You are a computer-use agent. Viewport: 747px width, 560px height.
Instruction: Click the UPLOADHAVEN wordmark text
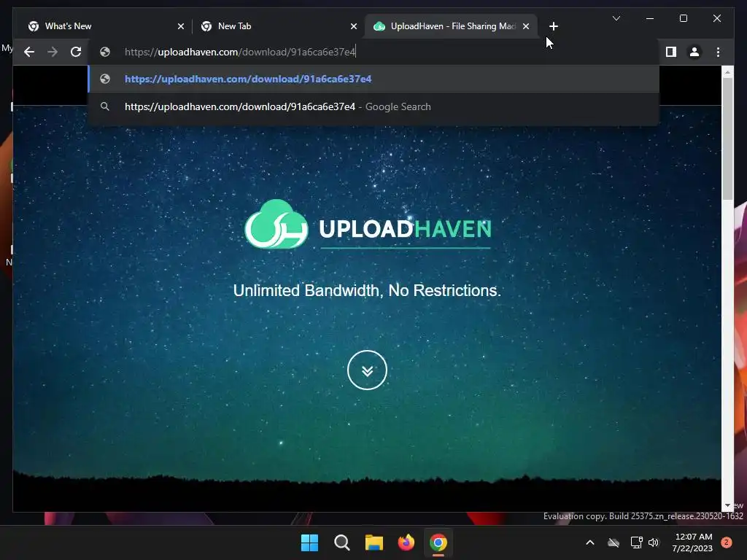[x=405, y=229]
